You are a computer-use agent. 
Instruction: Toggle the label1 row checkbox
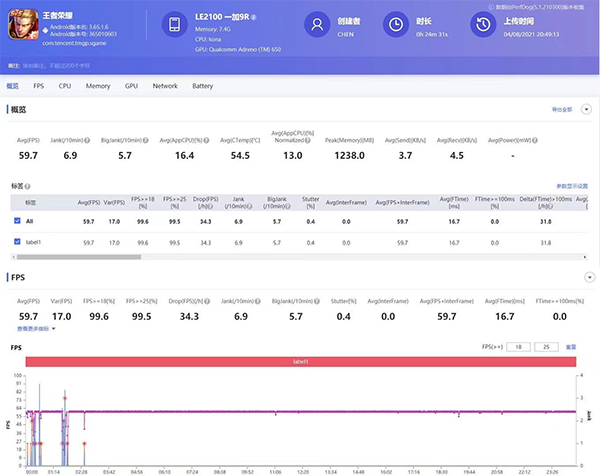click(x=17, y=242)
